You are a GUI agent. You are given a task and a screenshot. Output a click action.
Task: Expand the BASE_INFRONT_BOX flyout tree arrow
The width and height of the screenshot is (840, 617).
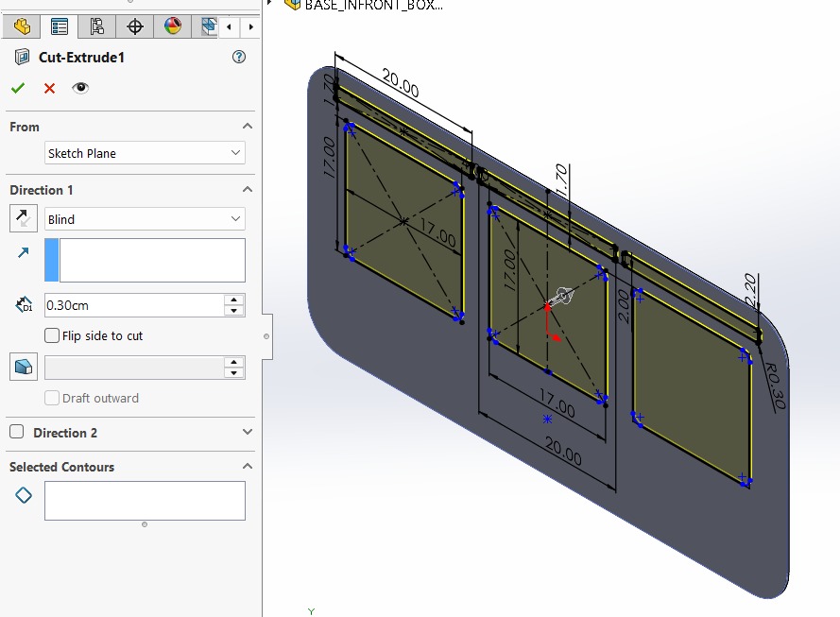[x=270, y=3]
